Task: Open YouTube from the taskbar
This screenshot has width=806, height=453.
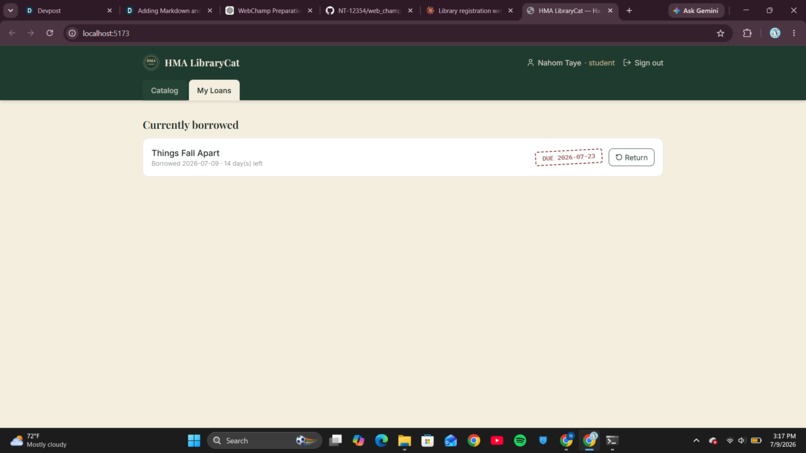Action: click(x=497, y=441)
